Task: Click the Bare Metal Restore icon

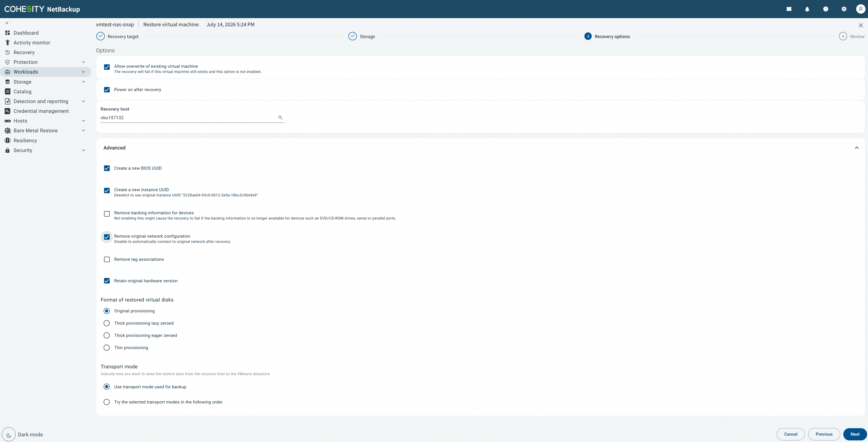Action: tap(7, 130)
